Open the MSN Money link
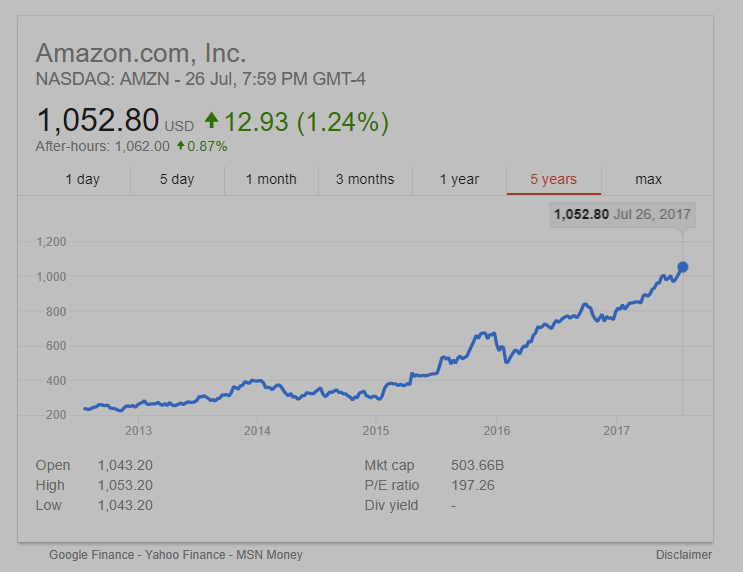The width and height of the screenshot is (743, 572). (x=269, y=555)
